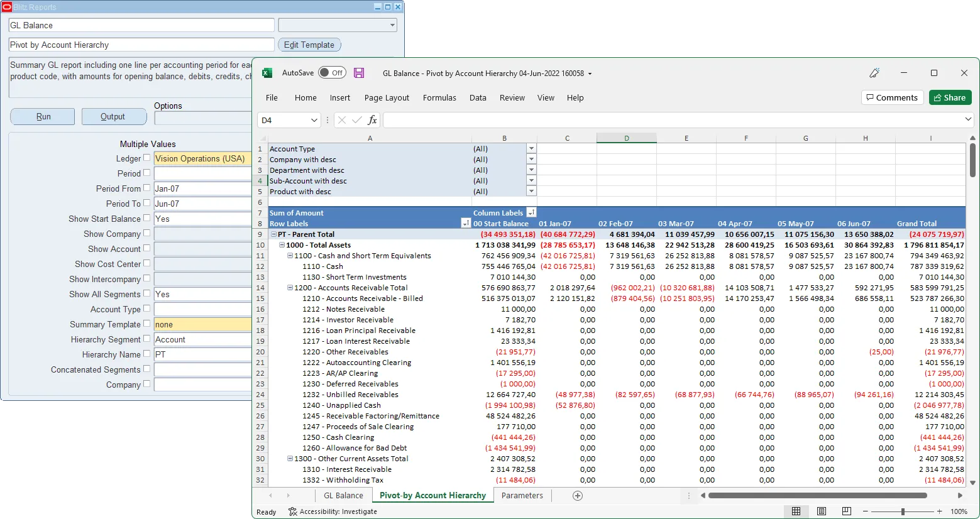Switch to the GL Balance sheet tab

(343, 496)
